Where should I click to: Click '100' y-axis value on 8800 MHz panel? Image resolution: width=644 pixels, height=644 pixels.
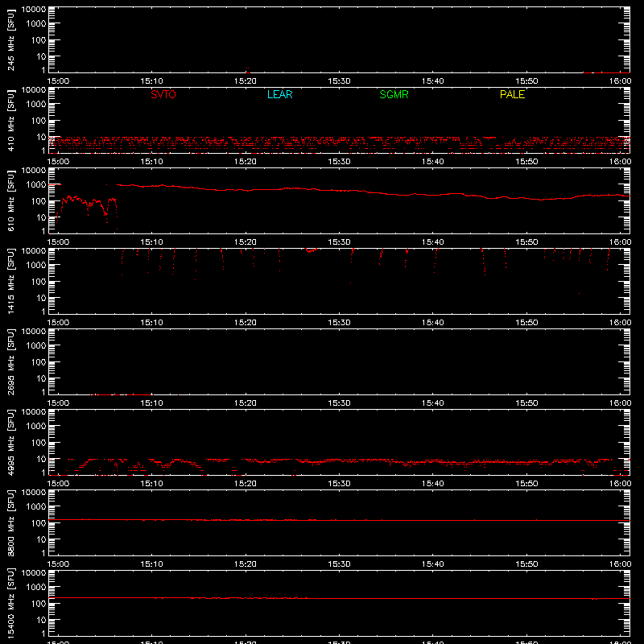tap(39, 522)
